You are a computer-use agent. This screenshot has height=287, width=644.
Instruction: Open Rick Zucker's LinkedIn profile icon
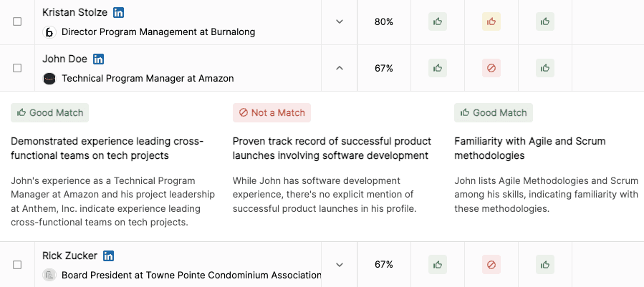(109, 256)
